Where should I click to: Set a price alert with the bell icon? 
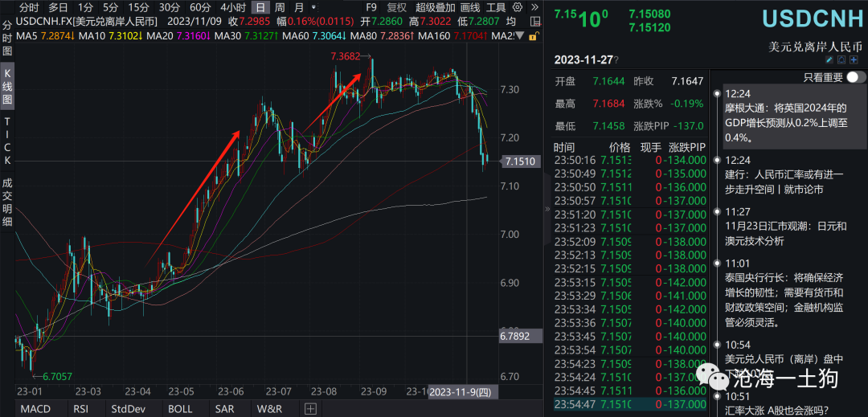842,59
